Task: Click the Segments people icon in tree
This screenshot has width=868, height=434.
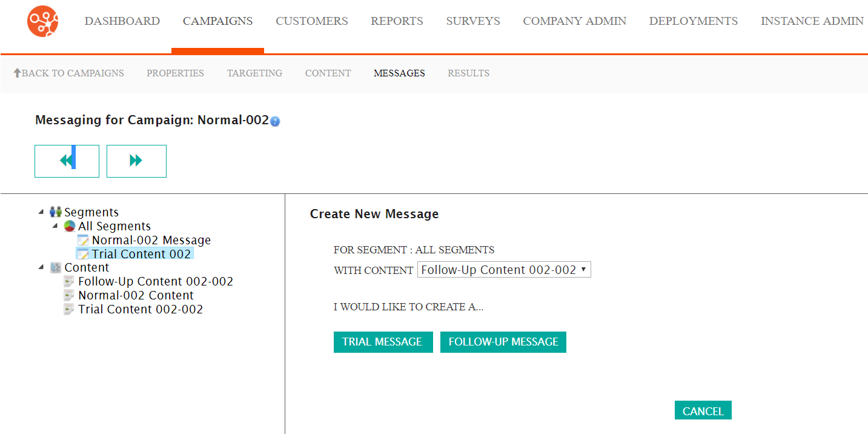Action: pyautogui.click(x=56, y=212)
